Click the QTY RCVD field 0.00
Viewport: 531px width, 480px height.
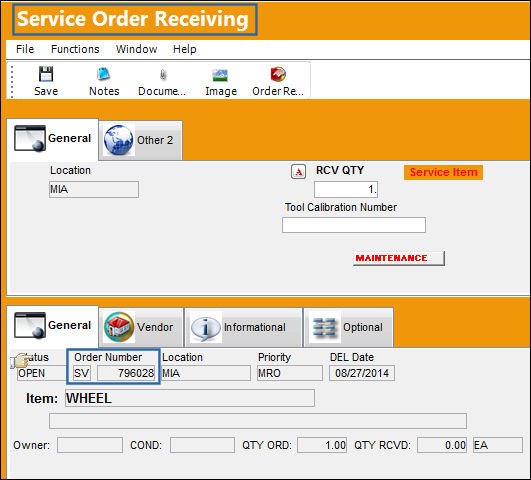(442, 445)
